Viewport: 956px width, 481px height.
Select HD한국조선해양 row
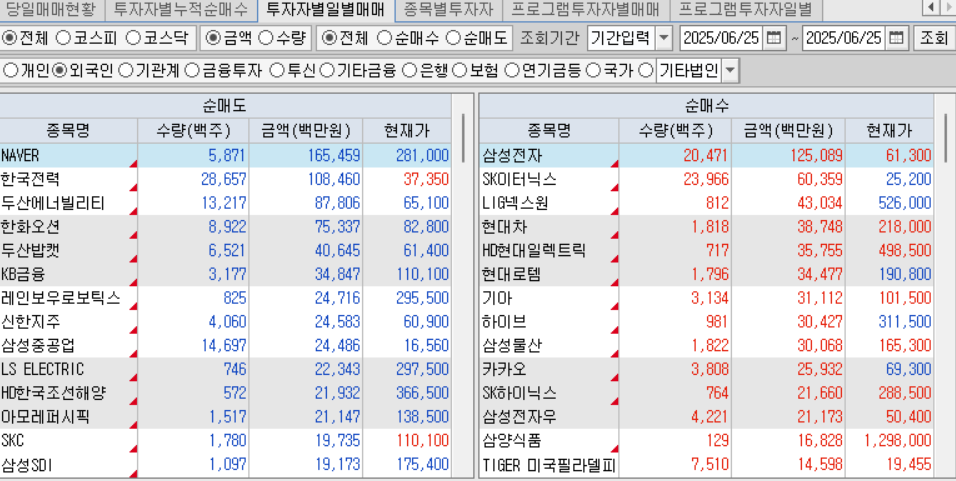(225, 393)
